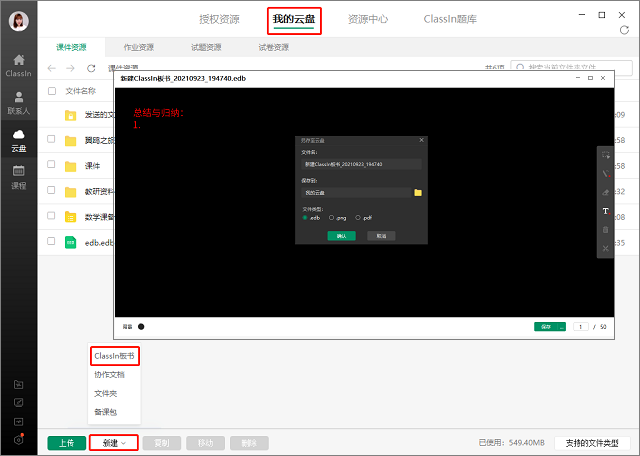Tick the checkbox for the 数学课 package row

51,216
